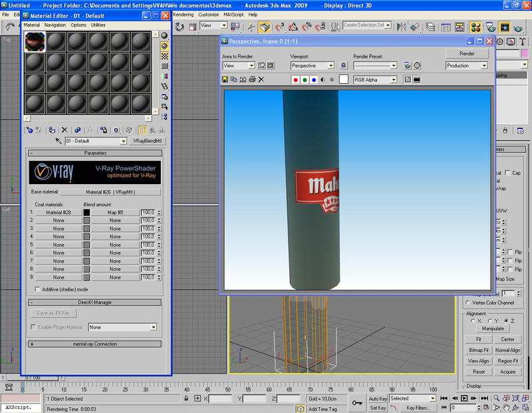Viewport: 532px width, 413px height.
Task: Open the RGB Alpha channel dropdown
Action: tap(375, 79)
